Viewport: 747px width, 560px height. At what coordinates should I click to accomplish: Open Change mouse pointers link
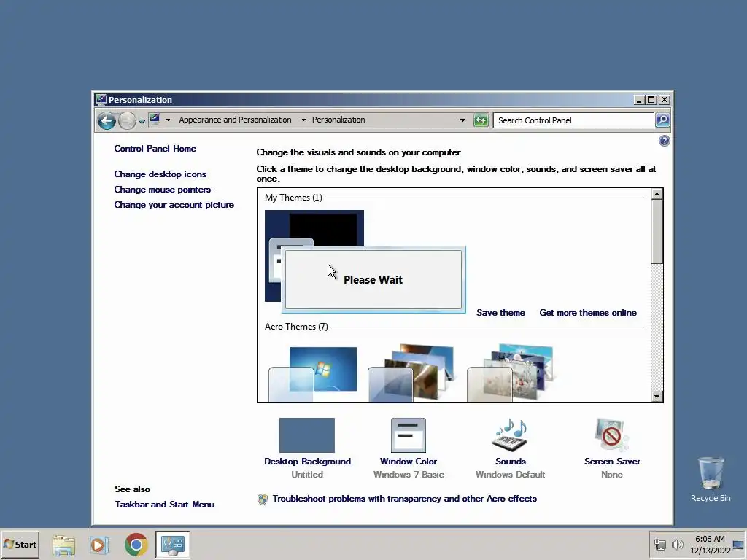pyautogui.click(x=163, y=190)
